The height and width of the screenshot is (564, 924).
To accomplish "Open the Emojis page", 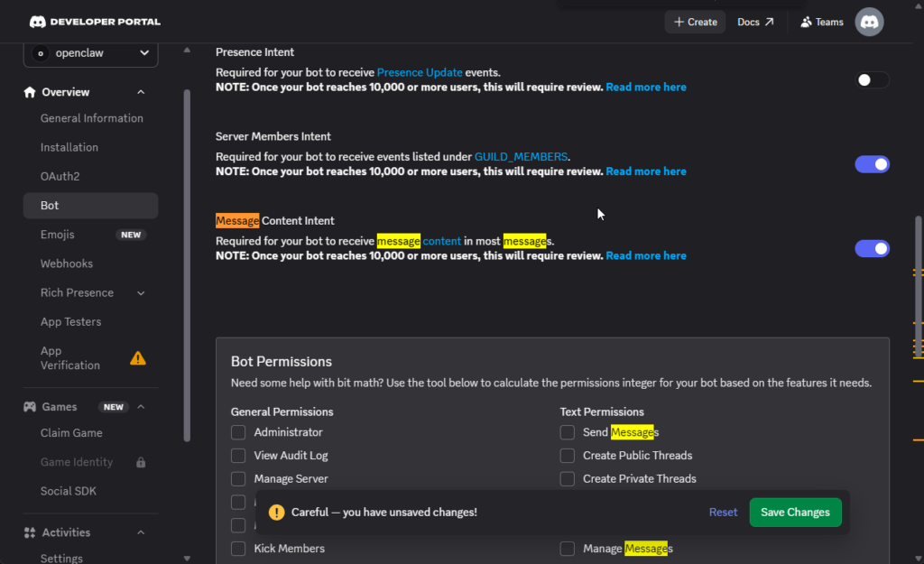I will [91, 235].
